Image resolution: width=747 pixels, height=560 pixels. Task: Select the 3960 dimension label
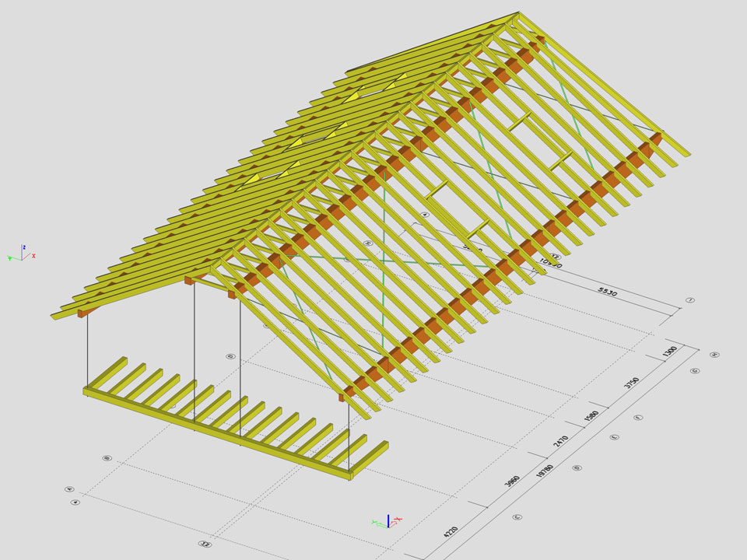click(512, 481)
